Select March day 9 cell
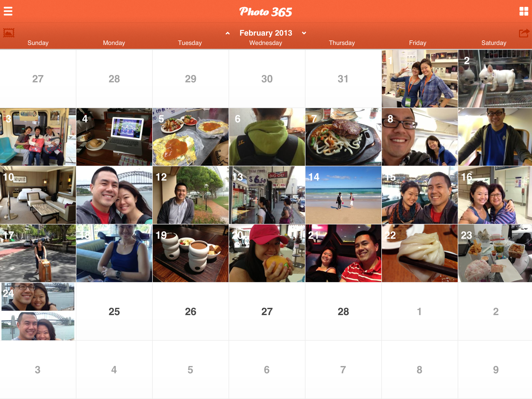 pyautogui.click(x=495, y=370)
